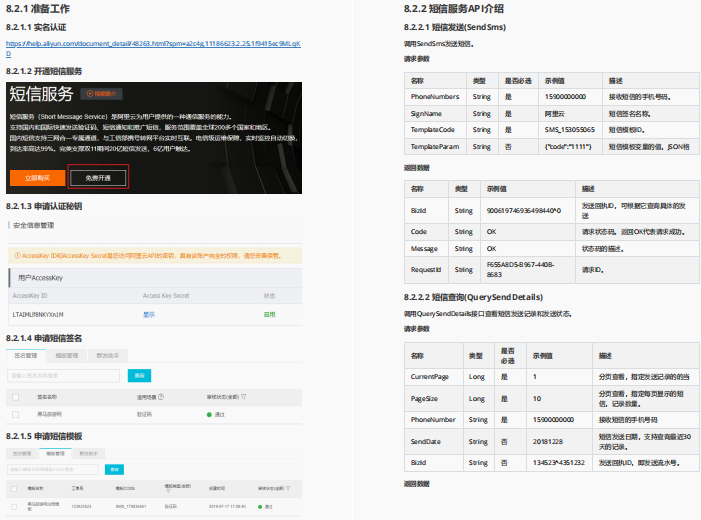Click the help icon next to 适用场景

[161, 397]
